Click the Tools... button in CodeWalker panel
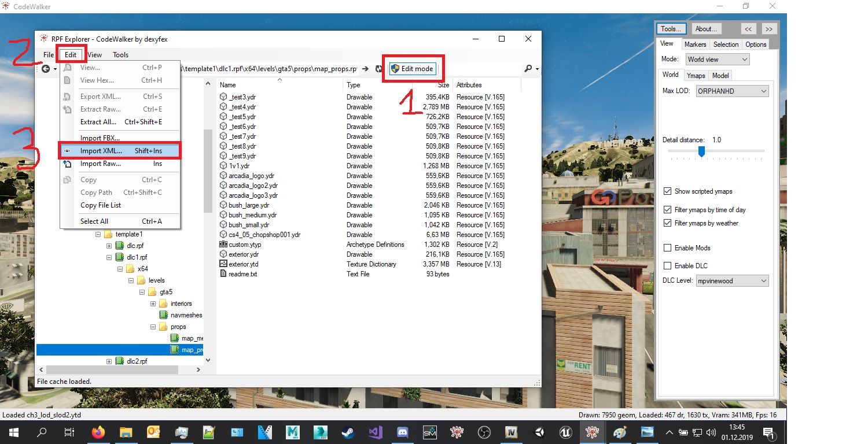The height and width of the screenshot is (444, 868). (671, 29)
